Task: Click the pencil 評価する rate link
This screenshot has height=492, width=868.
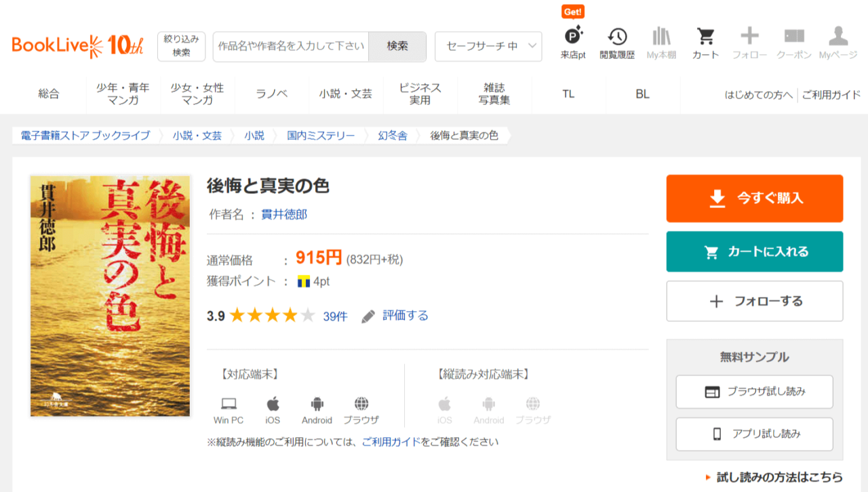Action: click(x=395, y=316)
